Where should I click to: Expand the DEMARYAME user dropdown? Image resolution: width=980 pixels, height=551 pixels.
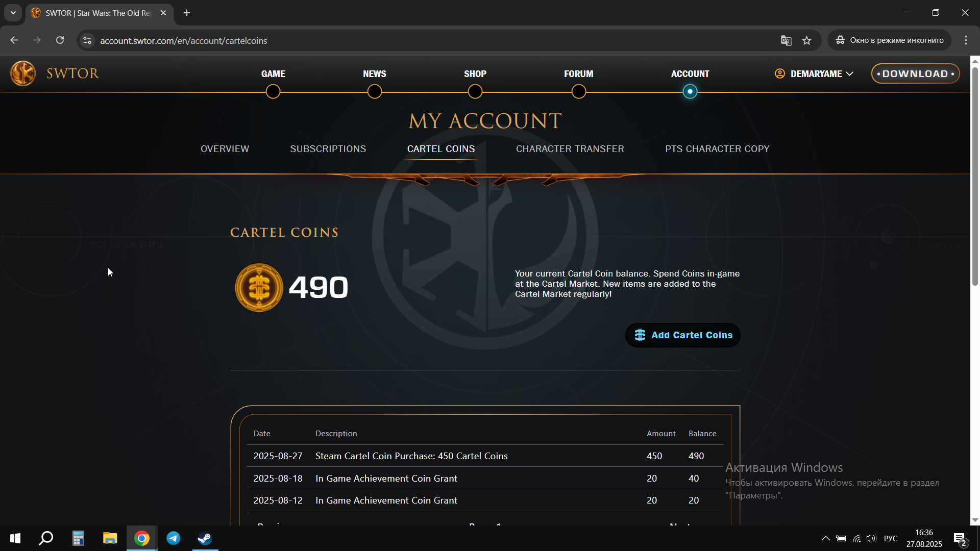coord(821,74)
